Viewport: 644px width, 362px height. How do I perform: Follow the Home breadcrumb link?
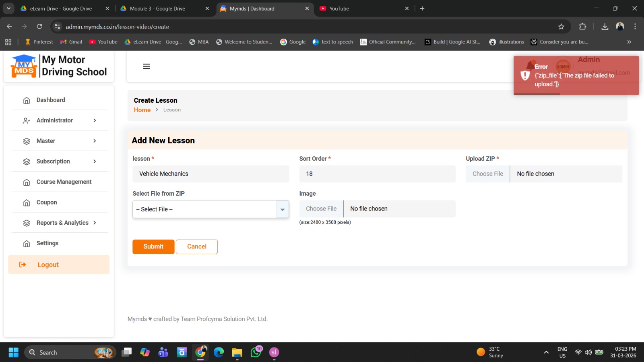pos(142,110)
